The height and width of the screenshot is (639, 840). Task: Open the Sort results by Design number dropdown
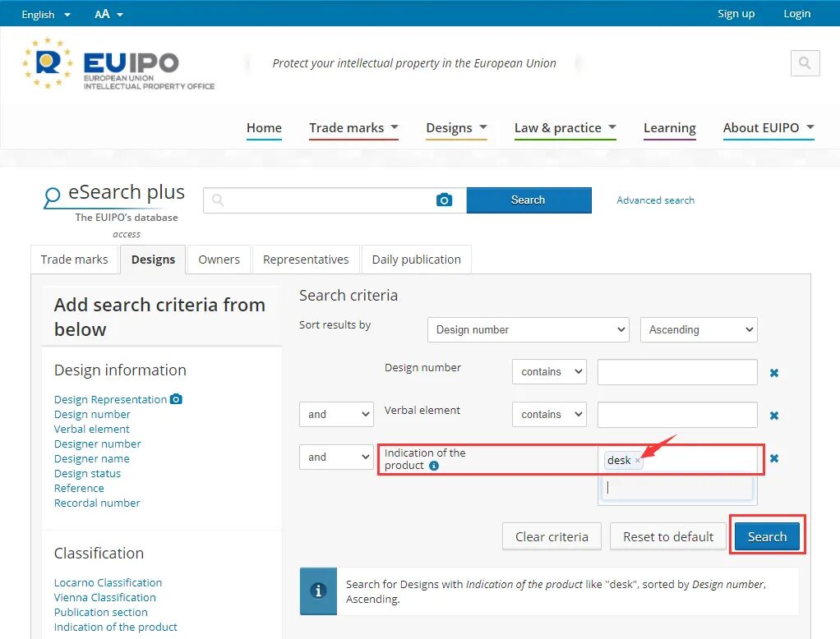(528, 329)
